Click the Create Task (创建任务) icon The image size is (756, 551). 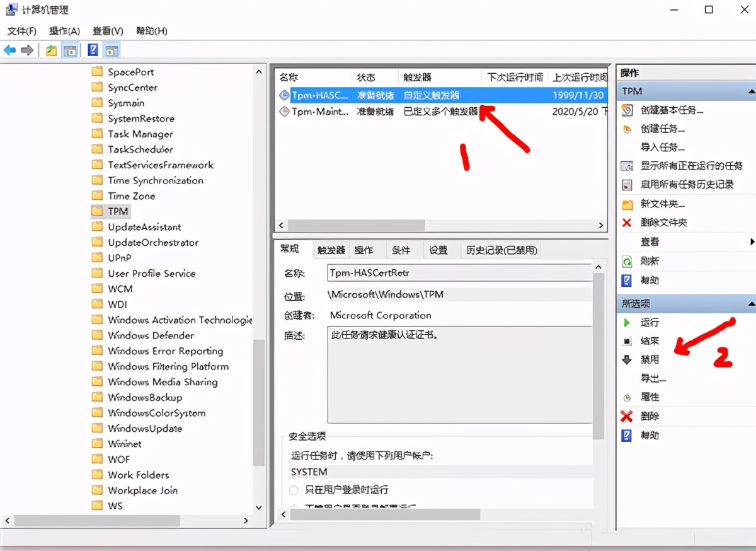point(627,129)
